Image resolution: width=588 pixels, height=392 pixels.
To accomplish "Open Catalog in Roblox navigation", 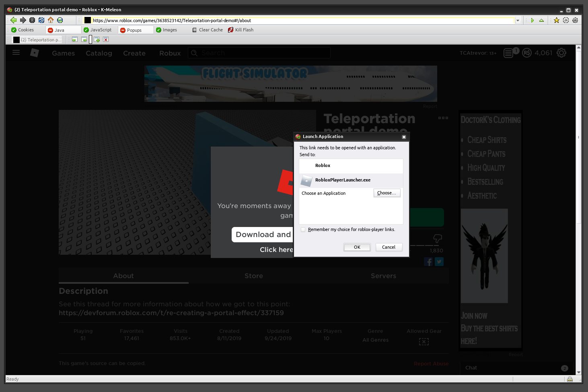I will [x=99, y=53].
